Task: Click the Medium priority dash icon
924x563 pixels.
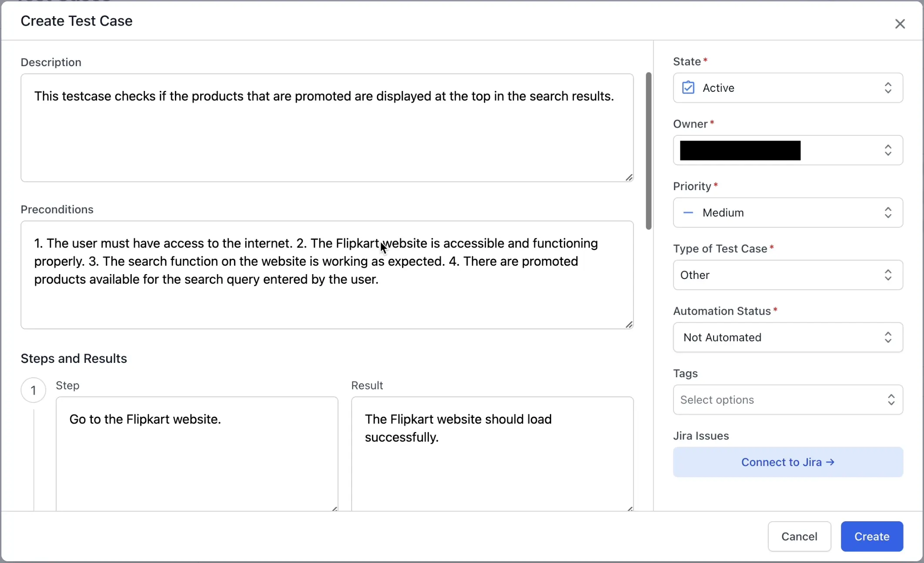Action: [x=688, y=213]
